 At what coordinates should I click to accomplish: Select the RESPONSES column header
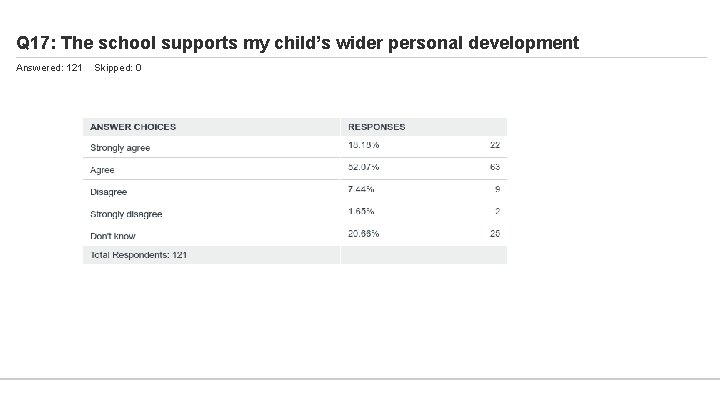point(377,127)
